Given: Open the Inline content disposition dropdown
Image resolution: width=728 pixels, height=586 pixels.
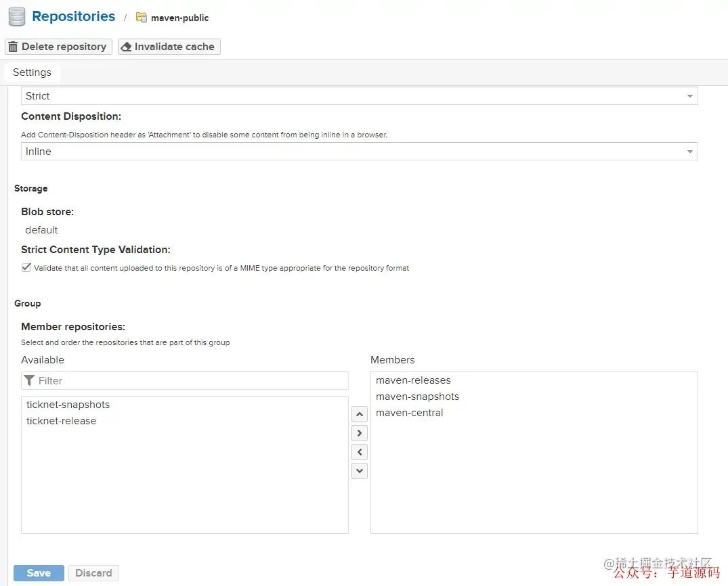Looking at the screenshot, I should click(360, 152).
